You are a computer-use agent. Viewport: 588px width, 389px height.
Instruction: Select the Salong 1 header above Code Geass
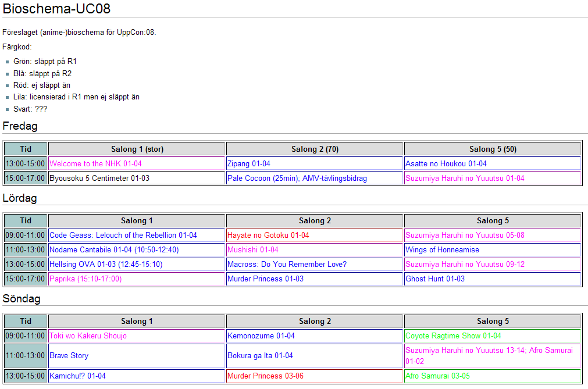point(137,220)
